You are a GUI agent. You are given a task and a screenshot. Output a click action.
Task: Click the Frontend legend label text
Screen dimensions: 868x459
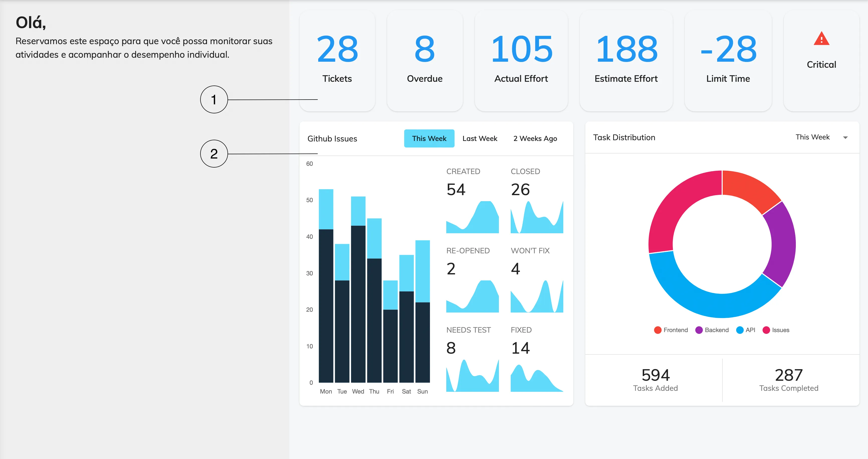[676, 330]
